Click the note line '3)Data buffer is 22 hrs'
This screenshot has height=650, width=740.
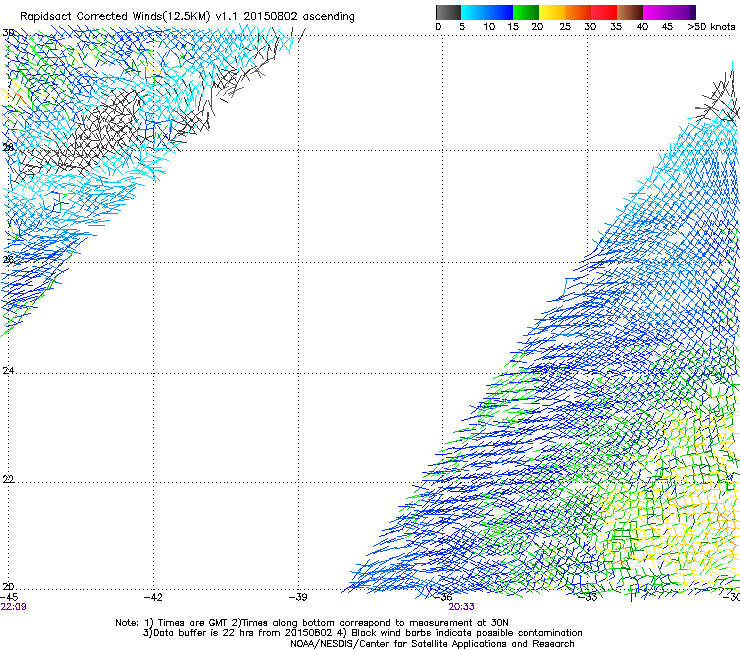coord(362,633)
